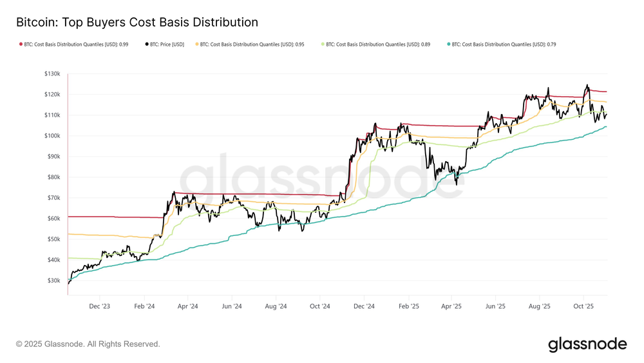Viewport: 644px width, 363px height.
Task: Click the chart title text
Action: [137, 22]
